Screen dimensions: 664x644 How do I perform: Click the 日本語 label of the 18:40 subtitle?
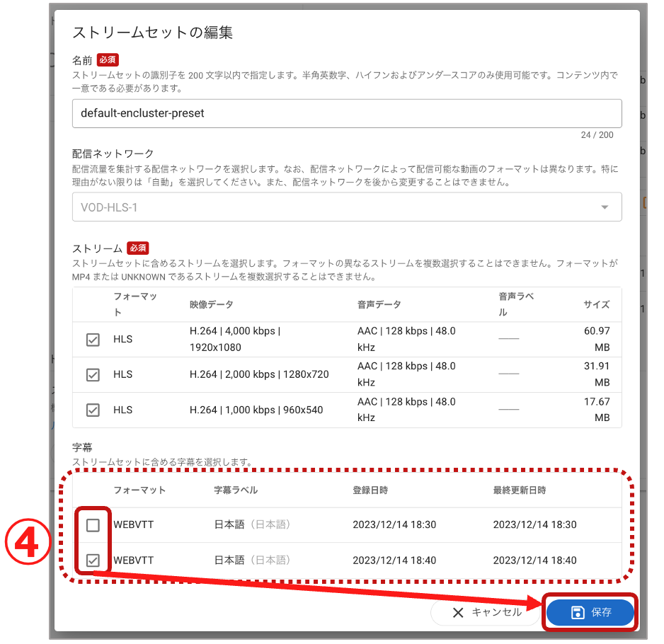click(252, 560)
